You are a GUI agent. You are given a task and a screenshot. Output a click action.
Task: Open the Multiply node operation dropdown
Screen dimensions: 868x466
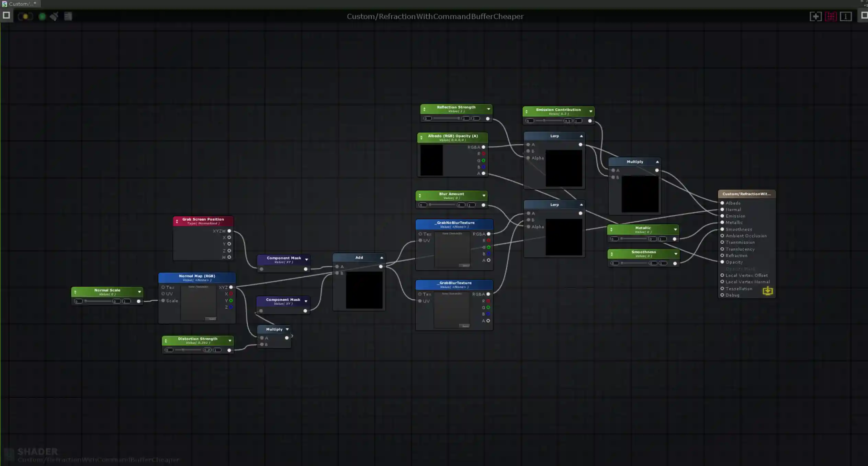pyautogui.click(x=288, y=329)
